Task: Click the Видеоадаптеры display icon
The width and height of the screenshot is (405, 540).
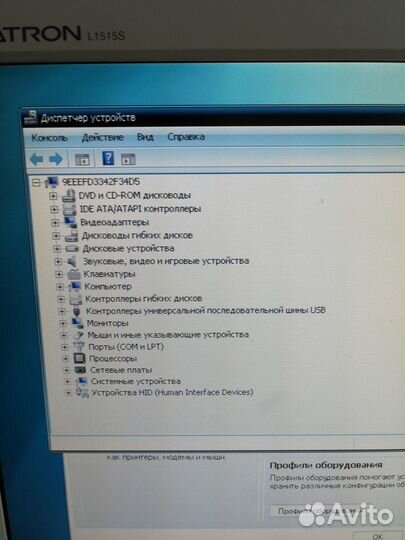Action: click(71, 222)
